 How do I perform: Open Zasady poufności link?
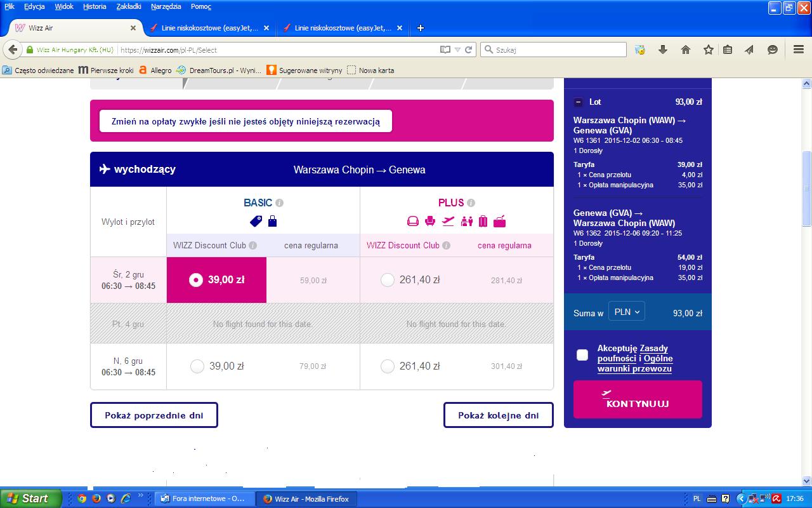[633, 354]
